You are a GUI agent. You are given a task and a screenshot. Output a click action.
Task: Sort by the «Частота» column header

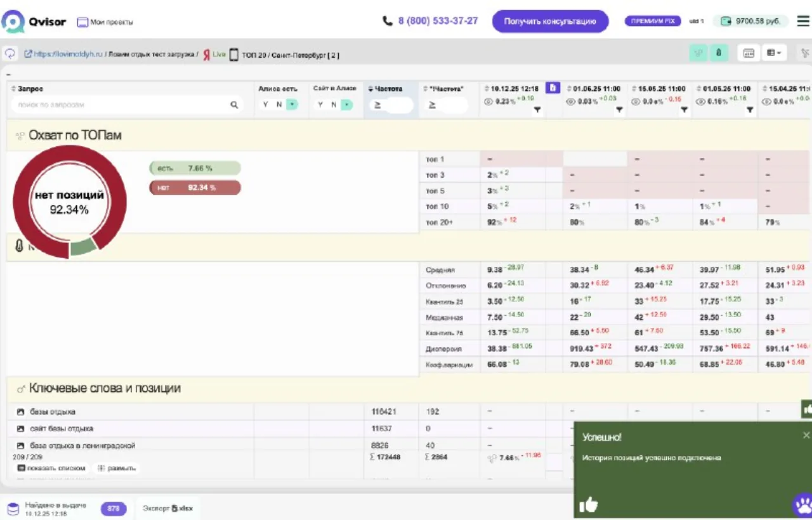(x=384, y=89)
